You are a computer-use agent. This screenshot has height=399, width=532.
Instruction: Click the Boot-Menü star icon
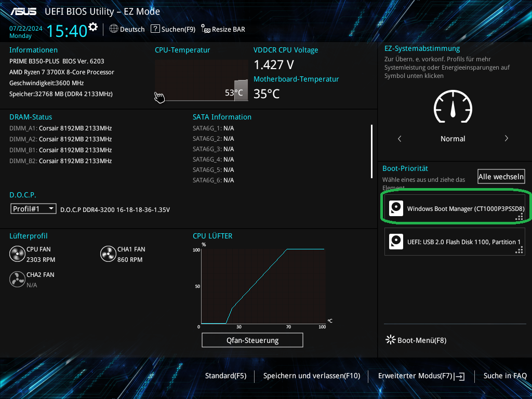pos(391,340)
